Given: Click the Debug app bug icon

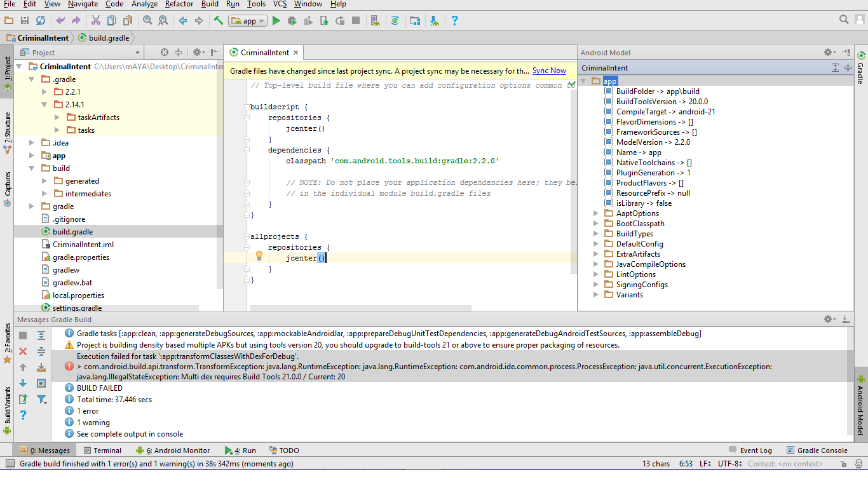Looking at the screenshot, I should coord(292,21).
